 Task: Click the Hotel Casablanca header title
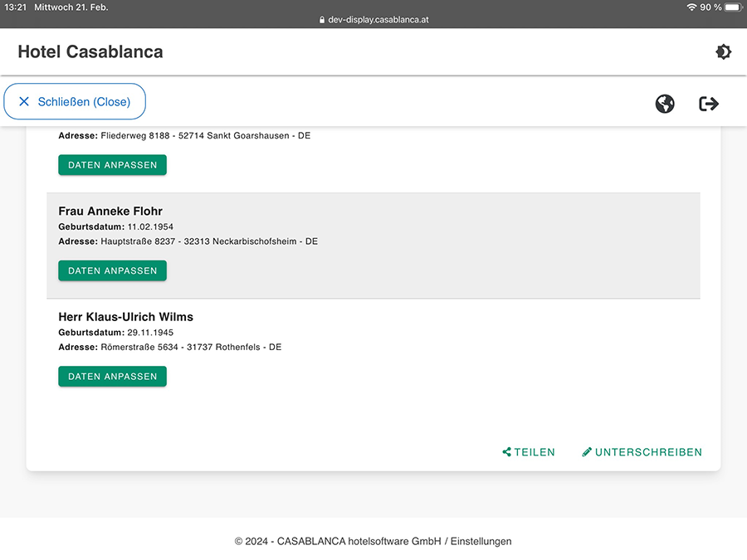(x=90, y=52)
